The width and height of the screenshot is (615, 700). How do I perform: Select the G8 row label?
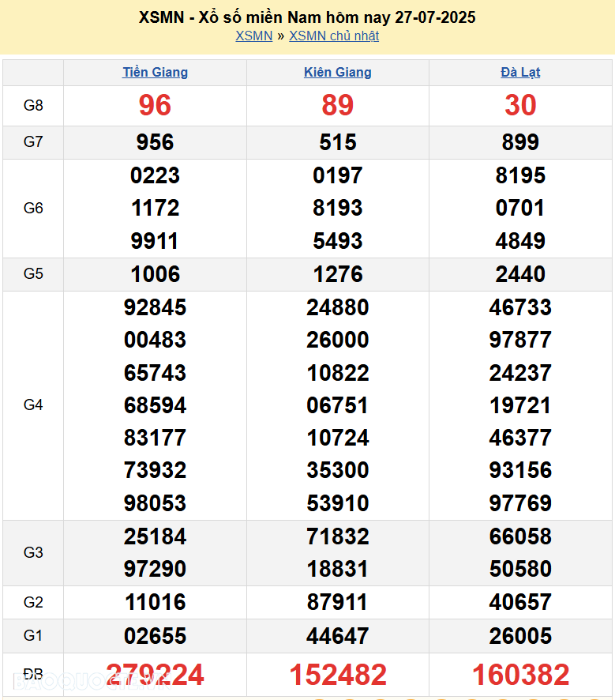click(33, 105)
